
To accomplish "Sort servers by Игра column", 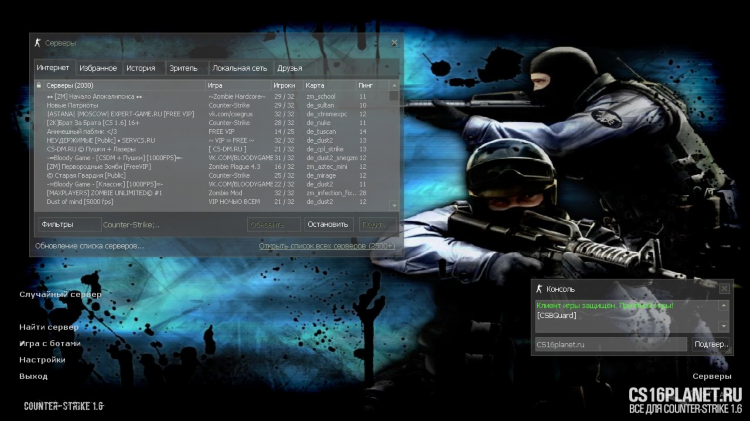I will tap(238, 85).
